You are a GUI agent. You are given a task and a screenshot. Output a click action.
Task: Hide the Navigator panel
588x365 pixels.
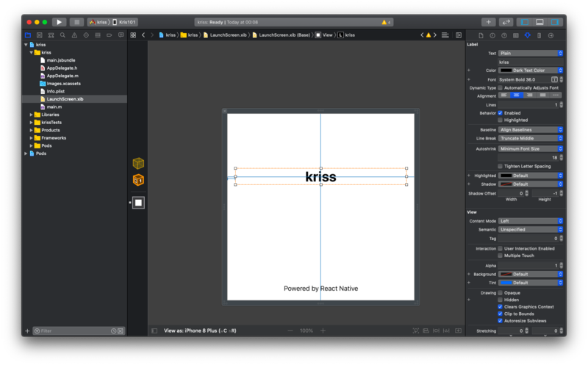click(525, 22)
